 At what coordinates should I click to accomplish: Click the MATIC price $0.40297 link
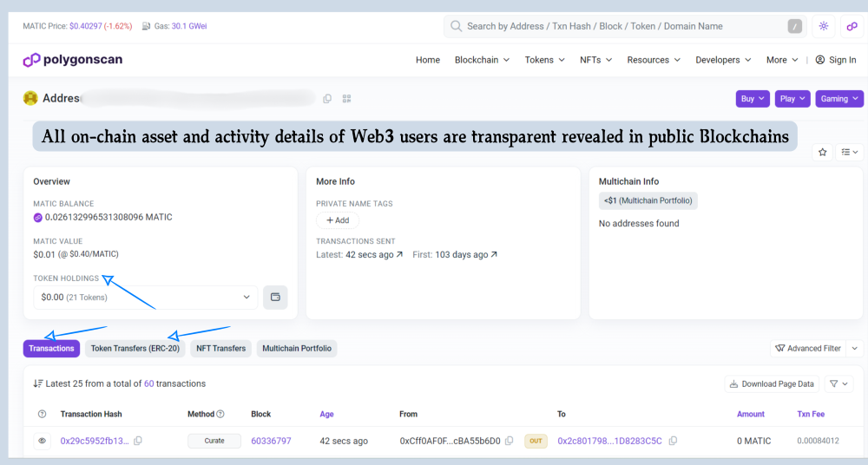click(x=85, y=26)
